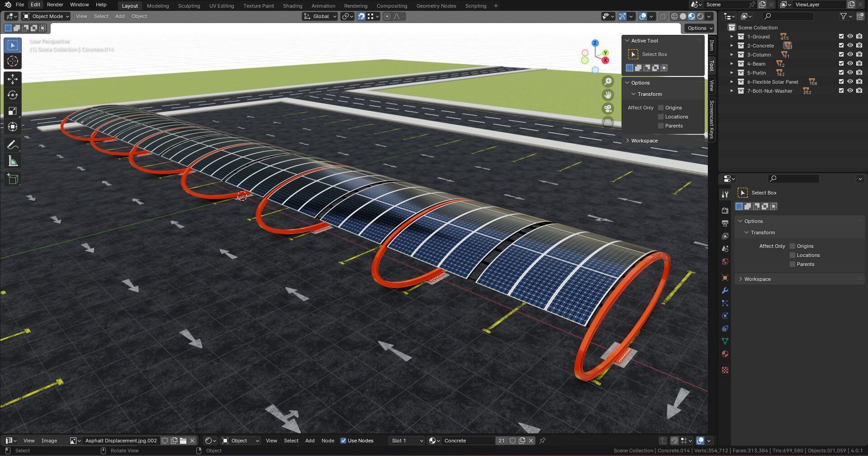Image resolution: width=868 pixels, height=456 pixels.
Task: Open Physics properties tab icon
Action: click(725, 316)
